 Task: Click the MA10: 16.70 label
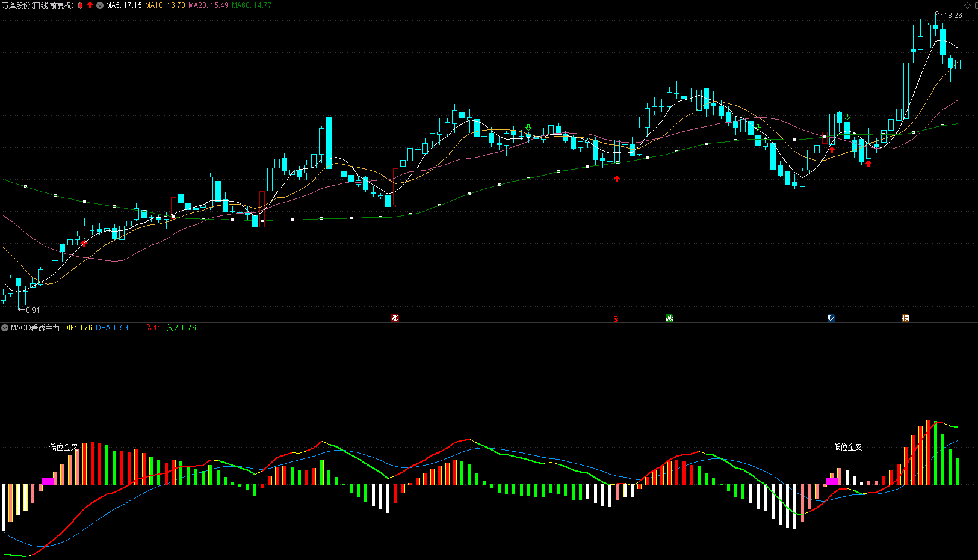click(x=165, y=5)
